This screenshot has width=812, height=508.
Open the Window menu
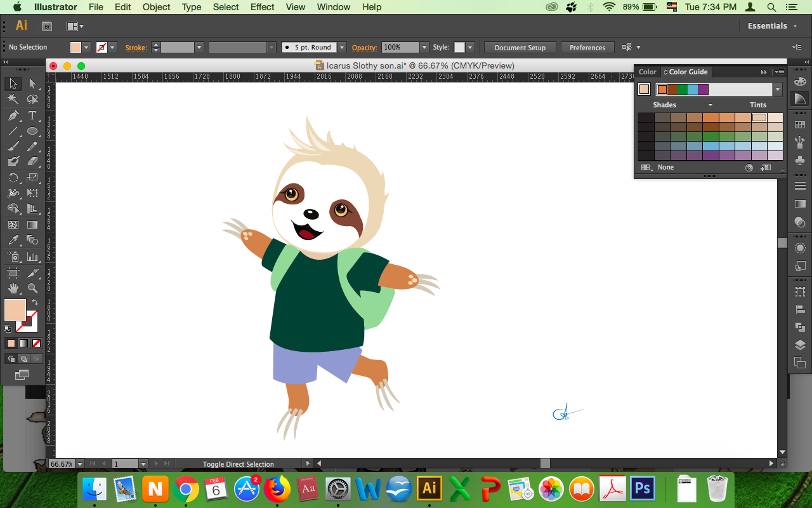pos(334,7)
